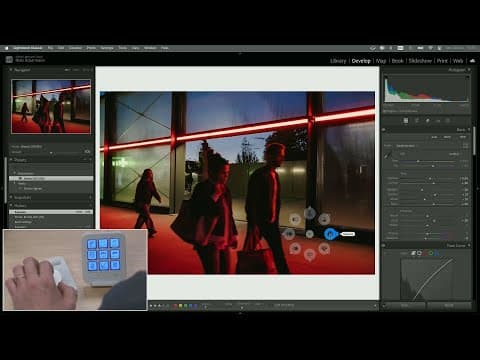Collapse the Histogram panel
The width and height of the screenshot is (480, 360).
469,70
